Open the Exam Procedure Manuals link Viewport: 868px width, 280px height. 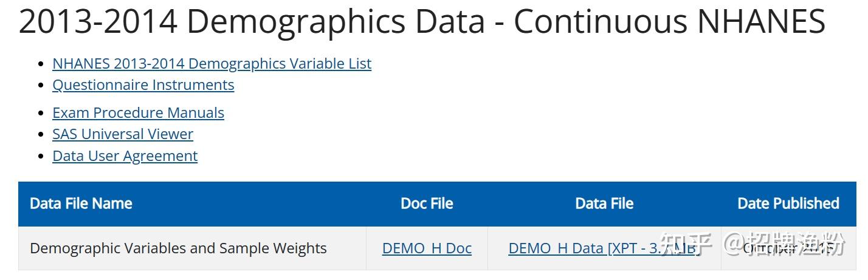[x=138, y=113]
